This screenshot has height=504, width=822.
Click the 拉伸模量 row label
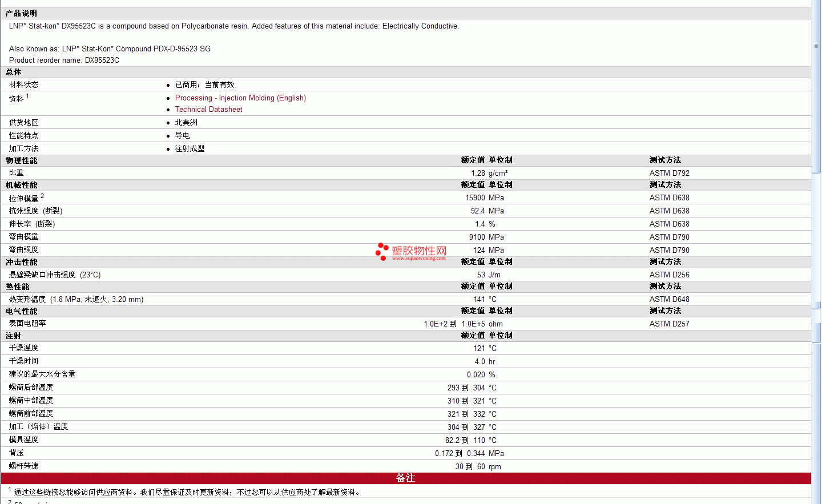[x=24, y=199]
